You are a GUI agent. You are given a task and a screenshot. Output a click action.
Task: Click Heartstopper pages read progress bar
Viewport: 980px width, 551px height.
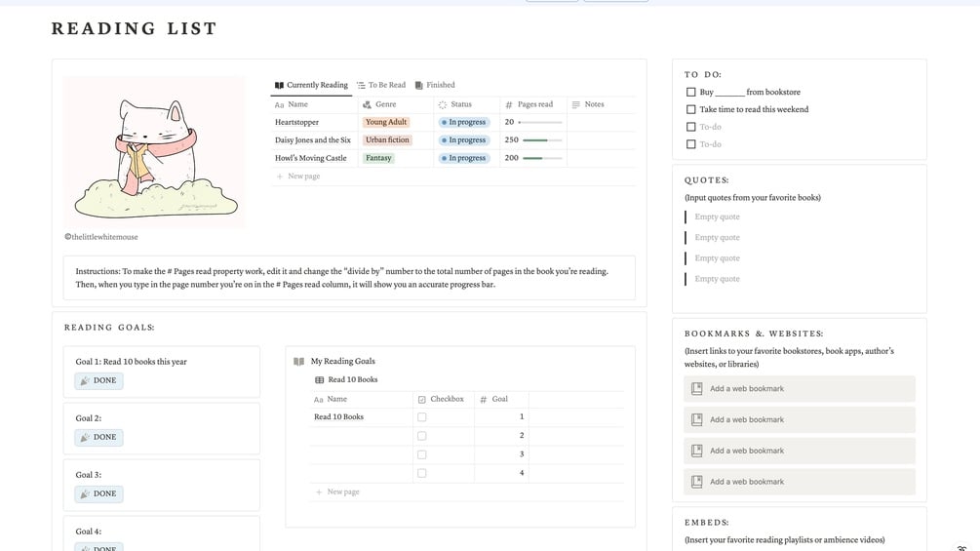click(540, 123)
